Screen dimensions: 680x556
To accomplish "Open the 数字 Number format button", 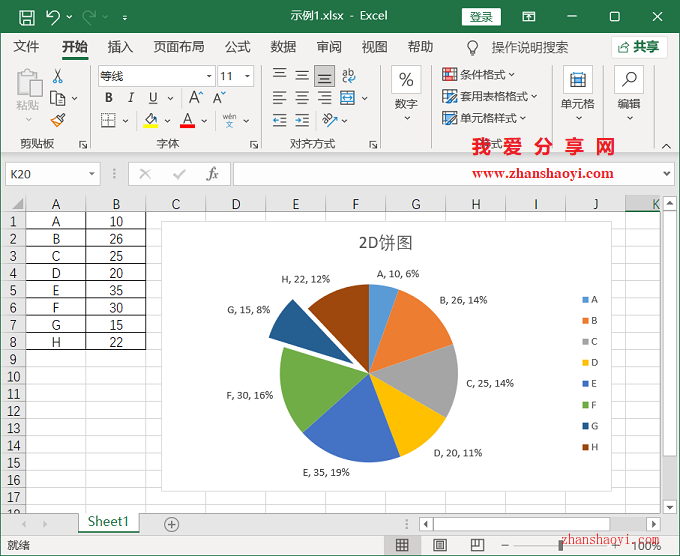I will (x=406, y=93).
